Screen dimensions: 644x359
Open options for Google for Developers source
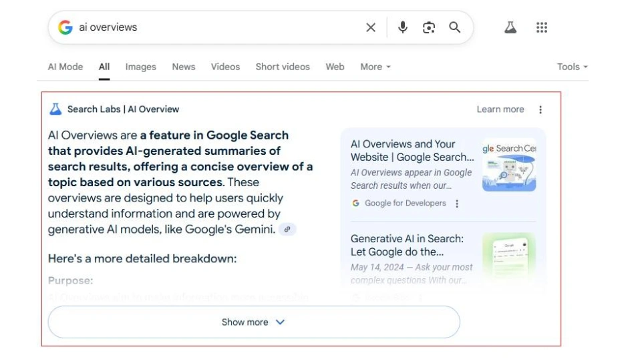[457, 204]
